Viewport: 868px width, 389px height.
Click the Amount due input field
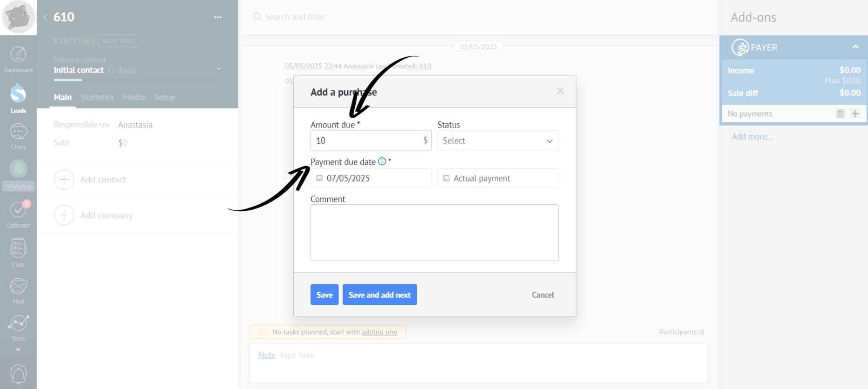click(367, 141)
